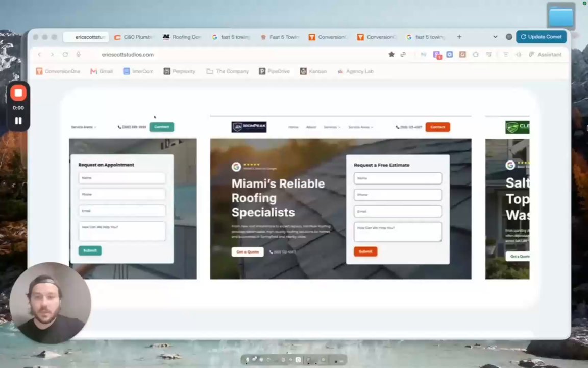
Task: Open the purple extension with red badge
Action: 437,55
